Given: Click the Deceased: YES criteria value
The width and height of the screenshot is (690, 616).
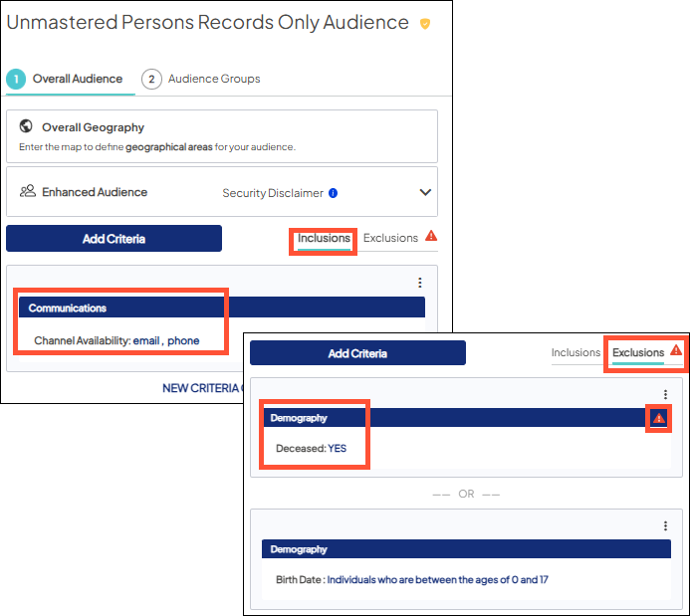Looking at the screenshot, I should (311, 449).
